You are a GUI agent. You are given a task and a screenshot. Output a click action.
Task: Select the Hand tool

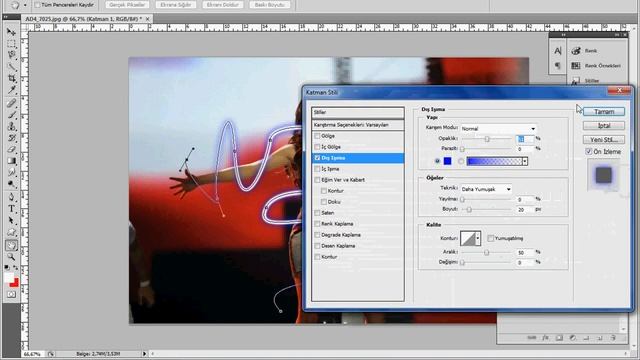(x=11, y=245)
